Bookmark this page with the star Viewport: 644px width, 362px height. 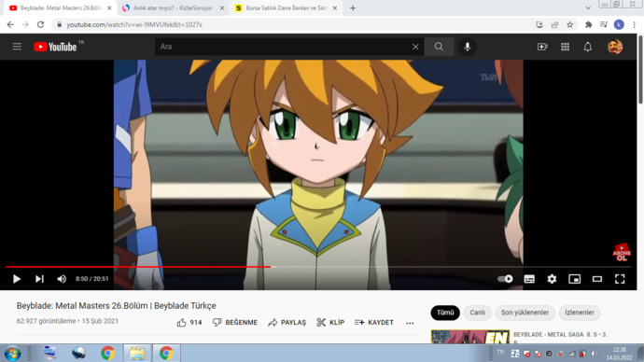pyautogui.click(x=569, y=24)
